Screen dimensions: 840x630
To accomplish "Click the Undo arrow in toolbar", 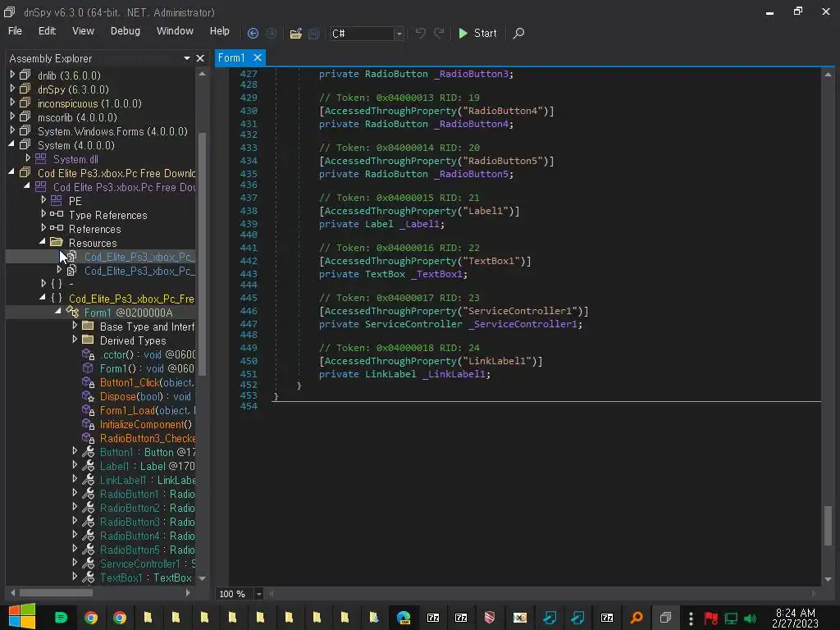I will (420, 34).
